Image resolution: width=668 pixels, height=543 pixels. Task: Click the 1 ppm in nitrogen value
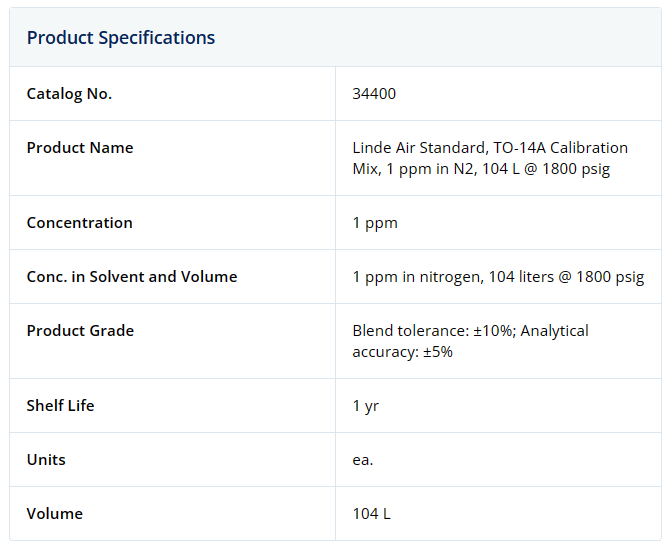click(x=498, y=277)
